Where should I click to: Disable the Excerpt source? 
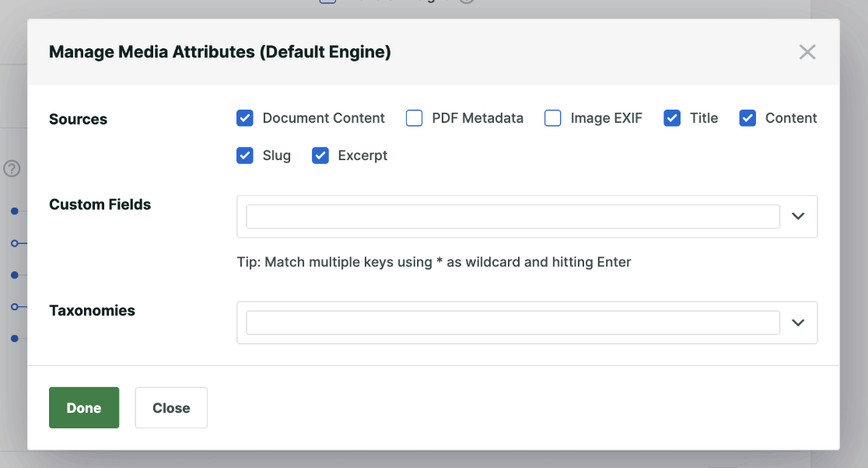pyautogui.click(x=320, y=155)
